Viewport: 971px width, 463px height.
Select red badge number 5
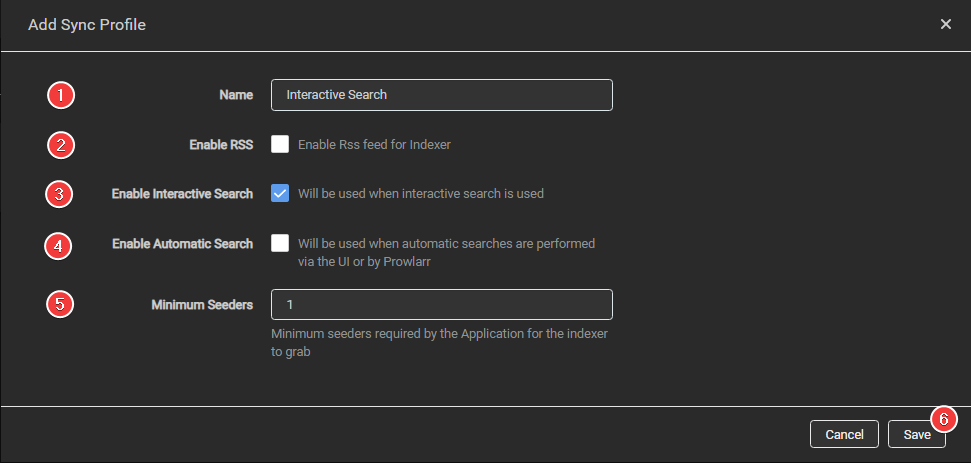(62, 304)
